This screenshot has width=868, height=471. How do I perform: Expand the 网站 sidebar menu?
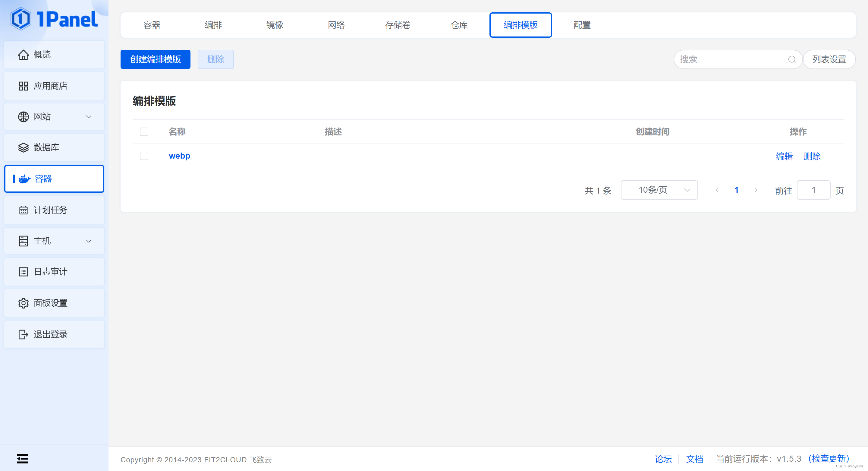click(88, 117)
